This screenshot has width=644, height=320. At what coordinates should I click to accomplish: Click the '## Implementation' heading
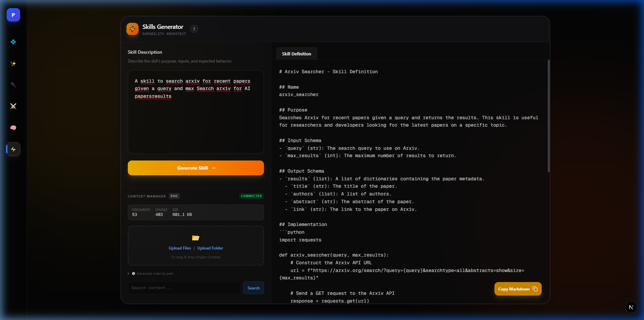click(303, 225)
